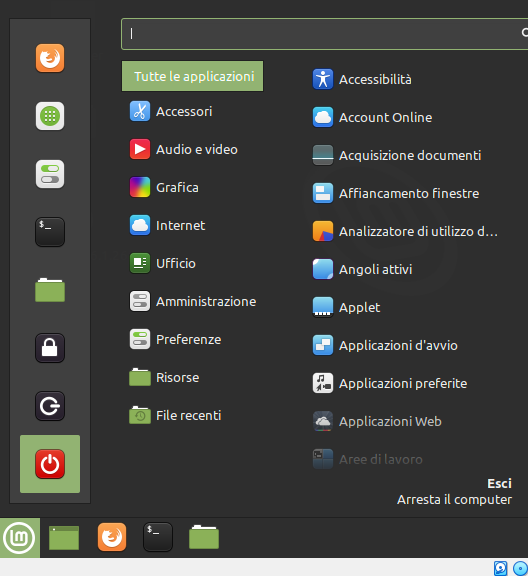Open System Settings toggle icon in sidebar
Image resolution: width=528 pixels, height=576 pixels.
coord(50,174)
